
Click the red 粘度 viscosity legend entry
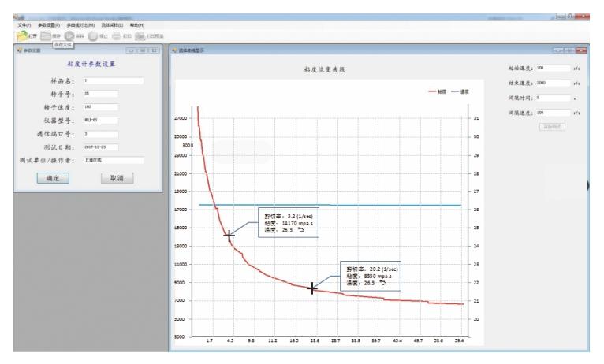437,91
